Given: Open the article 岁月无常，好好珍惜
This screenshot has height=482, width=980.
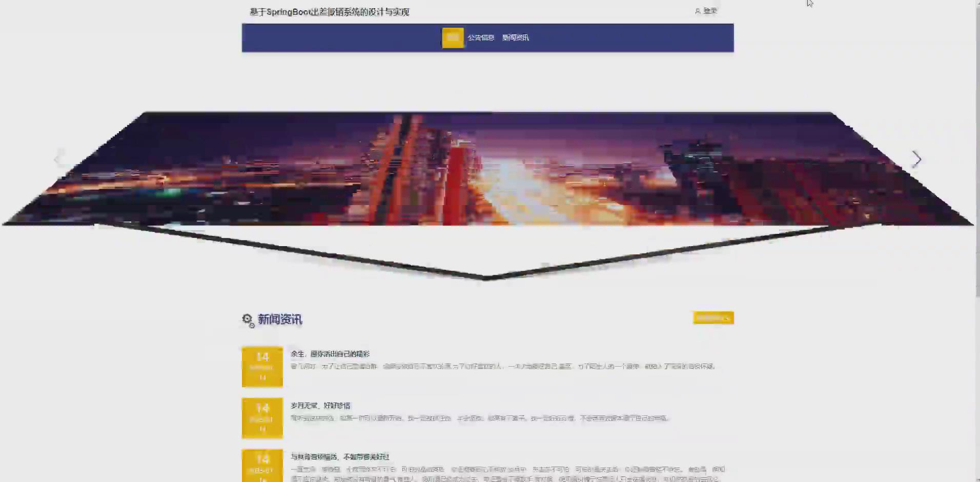Looking at the screenshot, I should point(321,405).
